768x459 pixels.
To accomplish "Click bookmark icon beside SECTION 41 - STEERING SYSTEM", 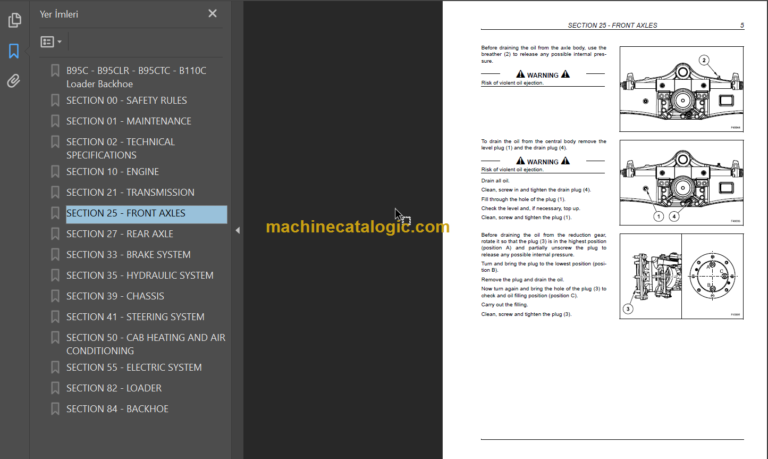I will [55, 317].
